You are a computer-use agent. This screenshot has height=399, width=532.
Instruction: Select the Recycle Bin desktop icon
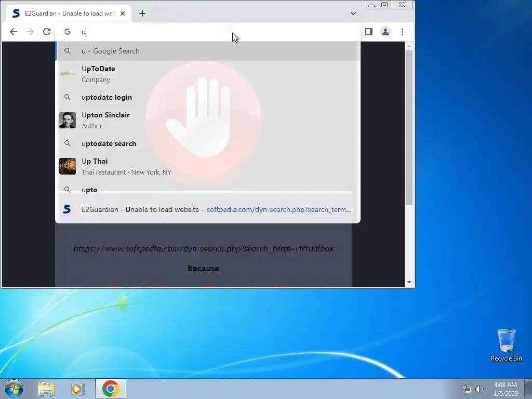tap(506, 345)
